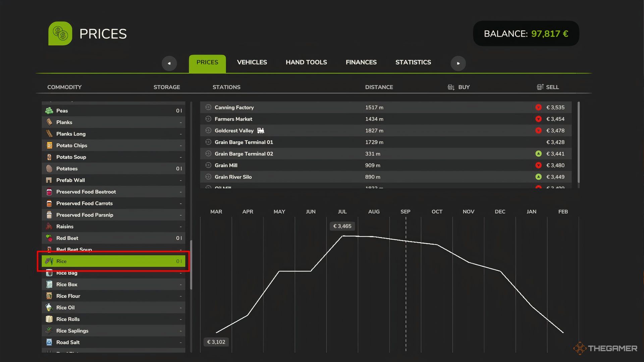
Task: Click the Potato Chips icon
Action: 49,145
